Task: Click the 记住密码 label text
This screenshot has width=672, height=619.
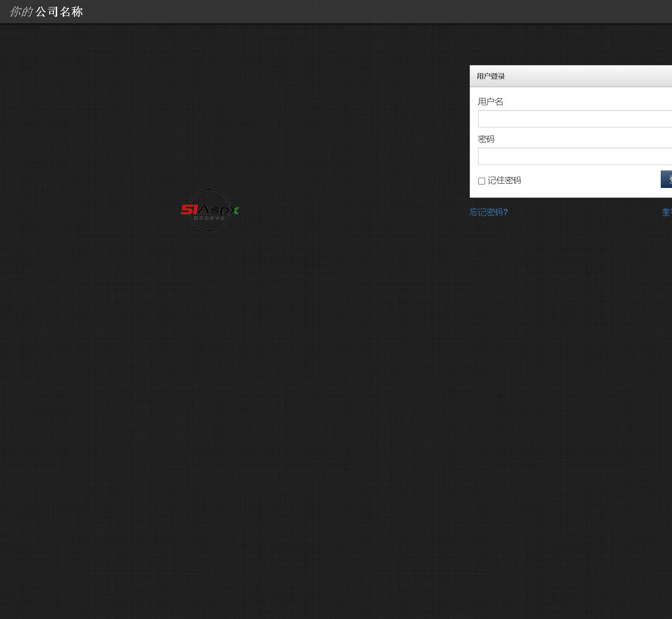Action: point(504,180)
